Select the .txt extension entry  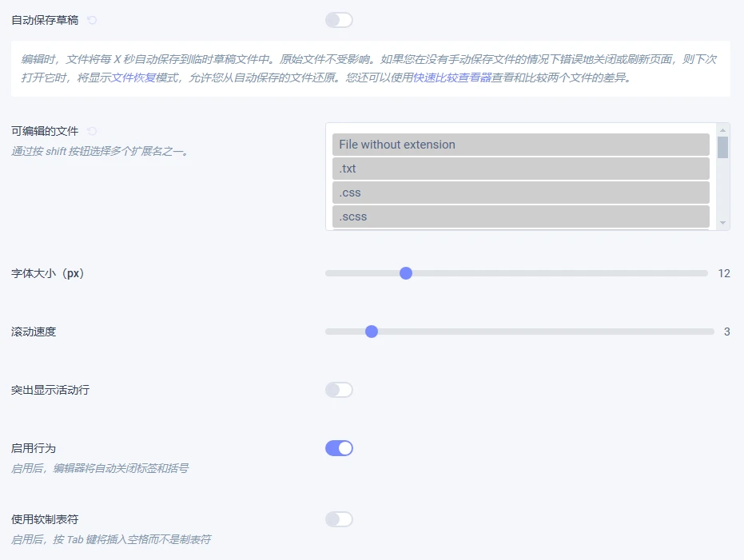click(519, 169)
